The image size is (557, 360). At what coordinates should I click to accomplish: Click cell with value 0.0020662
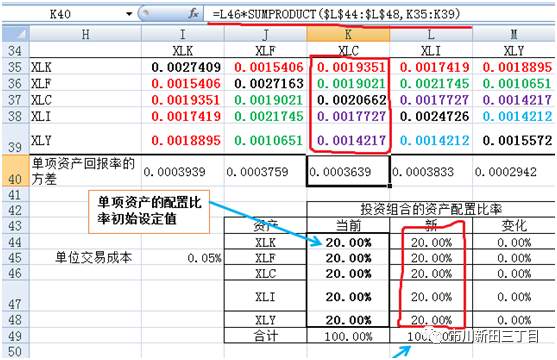click(348, 100)
